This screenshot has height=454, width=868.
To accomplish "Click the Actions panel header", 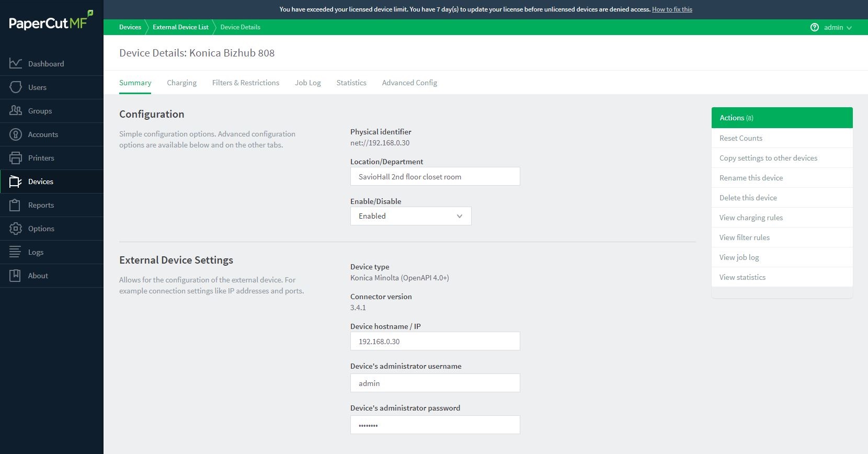I will click(x=782, y=118).
